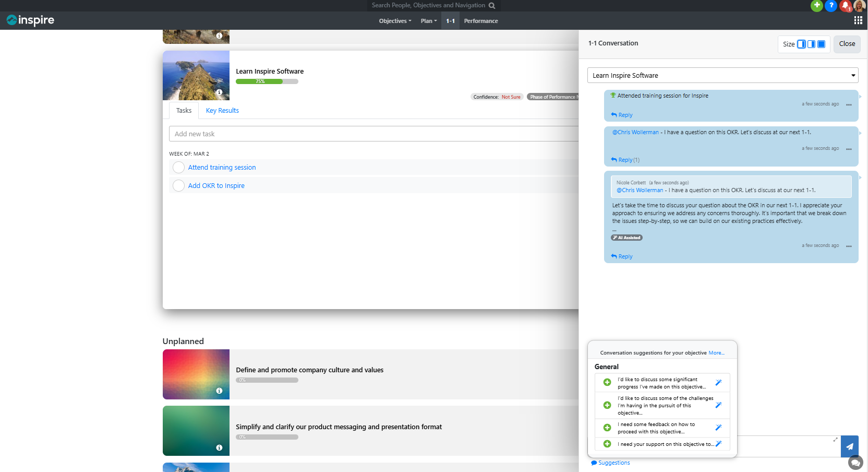Click AI wand for support suggestion
This screenshot has height=472, width=868.
[x=718, y=444]
